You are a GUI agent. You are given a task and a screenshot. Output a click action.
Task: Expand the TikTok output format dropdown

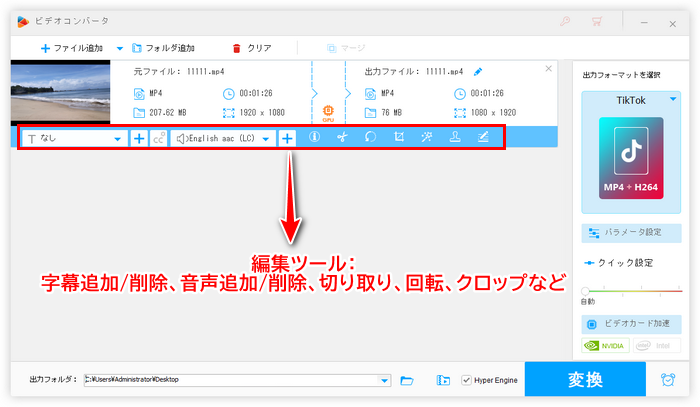(x=673, y=100)
